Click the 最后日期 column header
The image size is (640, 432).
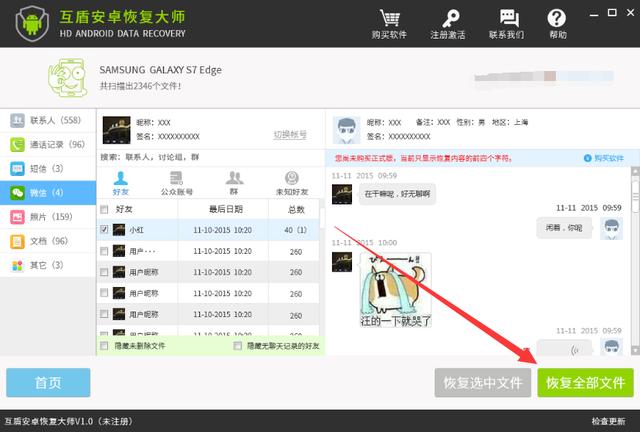(226, 209)
